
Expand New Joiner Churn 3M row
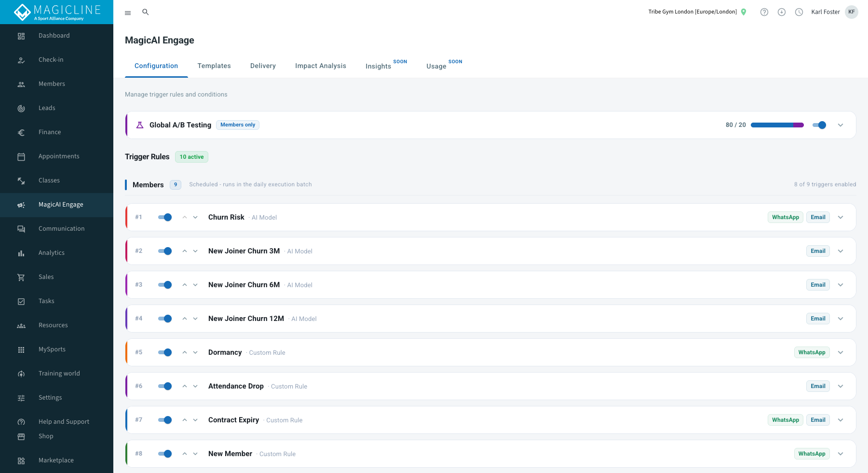(x=841, y=251)
